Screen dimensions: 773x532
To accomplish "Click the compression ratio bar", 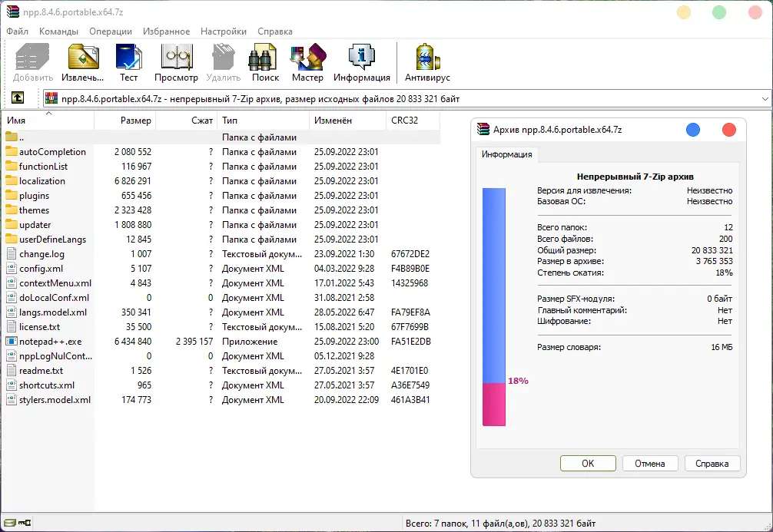I will tap(494, 306).
